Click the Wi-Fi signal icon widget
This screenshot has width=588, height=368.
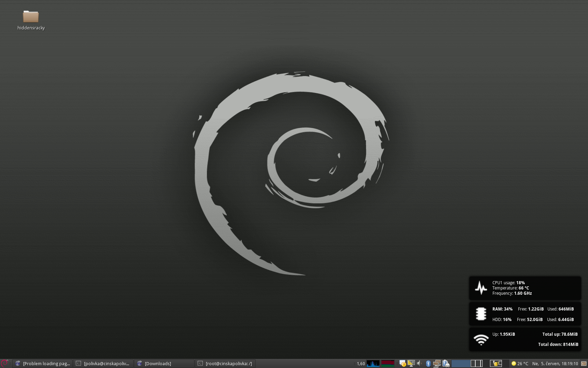(x=481, y=339)
